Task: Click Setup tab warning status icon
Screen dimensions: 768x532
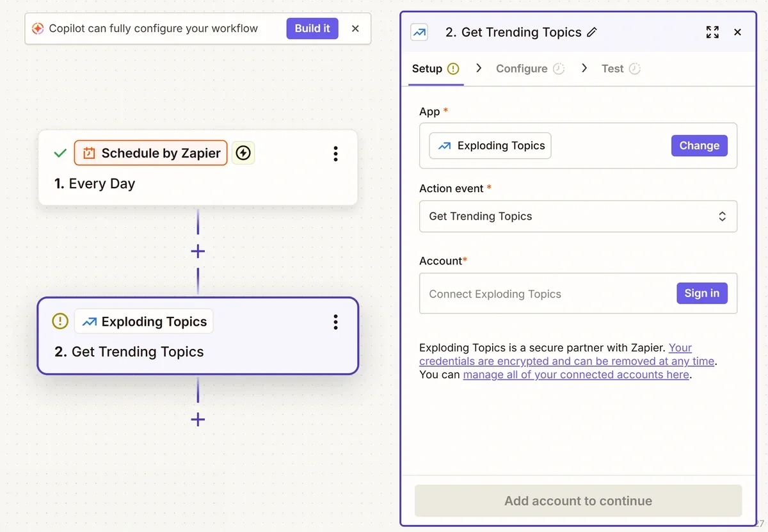Action: pyautogui.click(x=453, y=69)
